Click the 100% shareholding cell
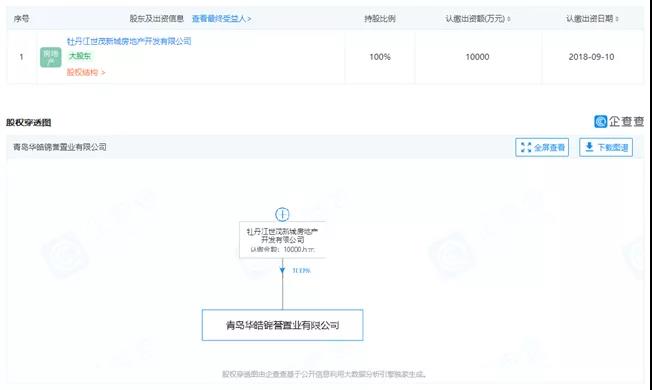Viewport: 652px width, 390px height. [x=380, y=57]
